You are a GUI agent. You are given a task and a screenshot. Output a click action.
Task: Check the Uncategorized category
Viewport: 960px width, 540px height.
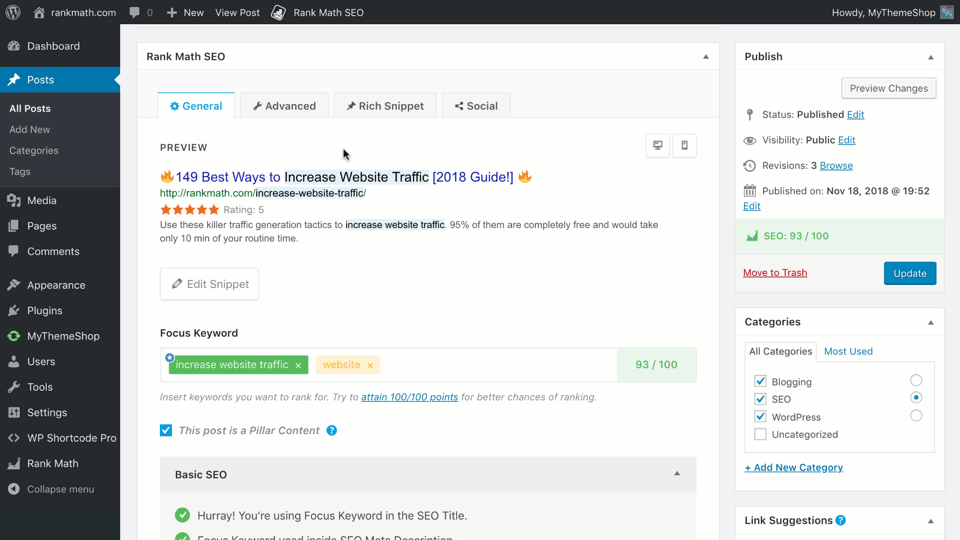pos(760,435)
